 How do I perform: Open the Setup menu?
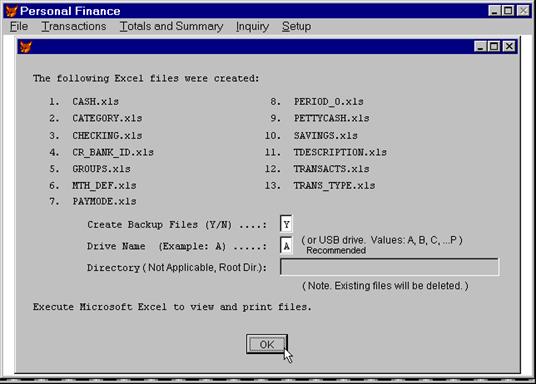point(296,26)
